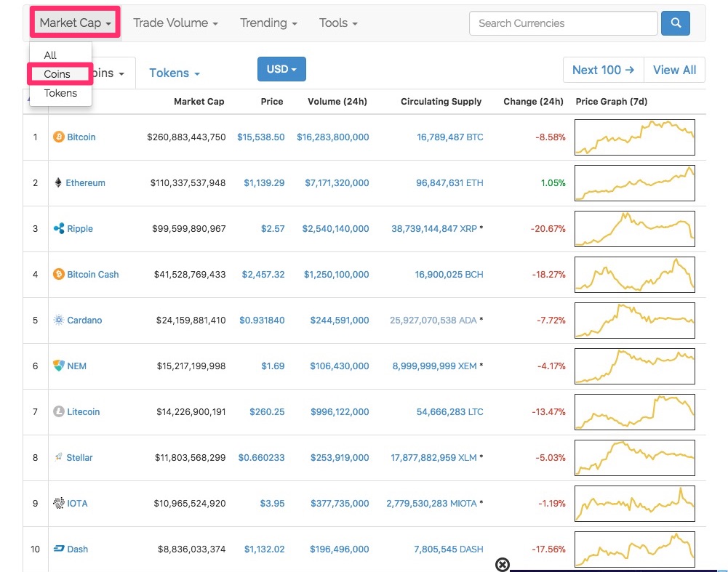Click the Dash logo icon

(x=58, y=549)
